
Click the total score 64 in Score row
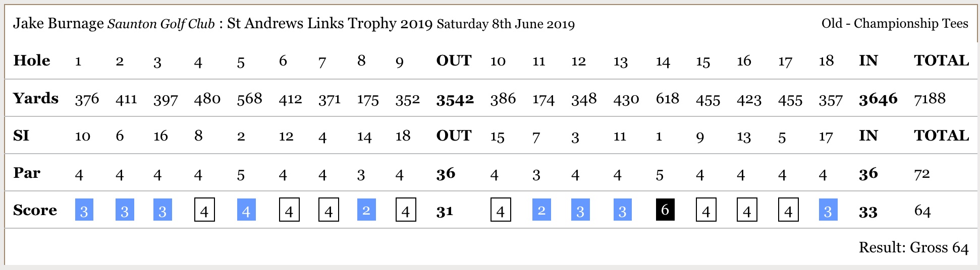(922, 211)
